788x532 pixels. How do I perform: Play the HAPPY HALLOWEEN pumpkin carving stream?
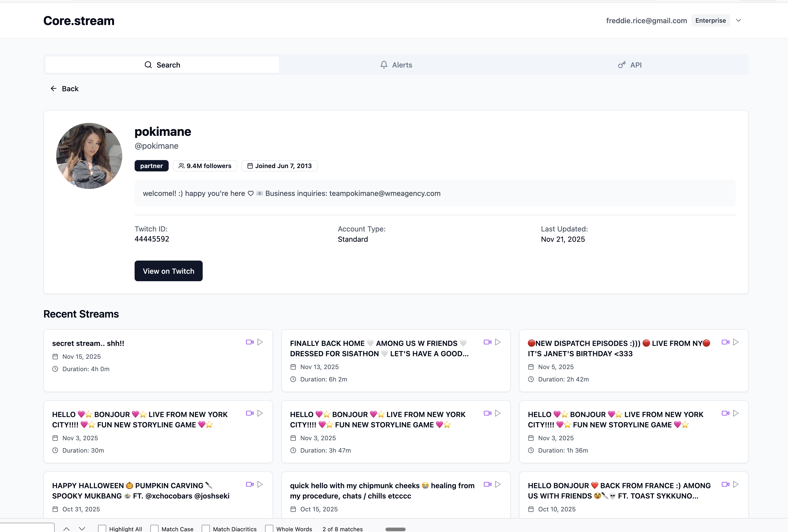pos(260,485)
